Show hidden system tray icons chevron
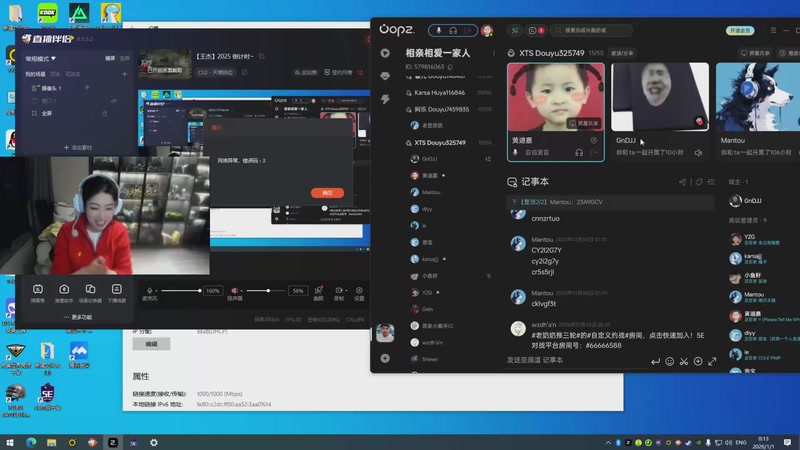The width and height of the screenshot is (800, 450). click(608, 442)
